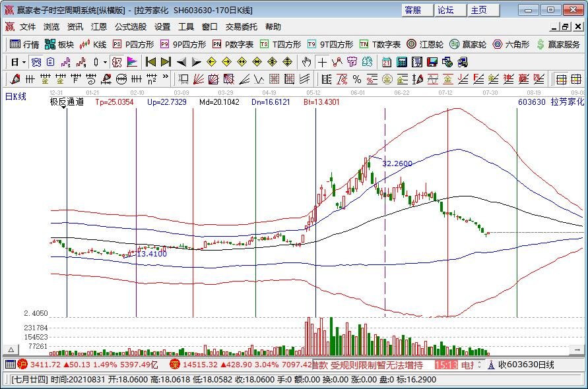Open the 交易委托 menu
The height and width of the screenshot is (389, 588).
(x=242, y=27)
